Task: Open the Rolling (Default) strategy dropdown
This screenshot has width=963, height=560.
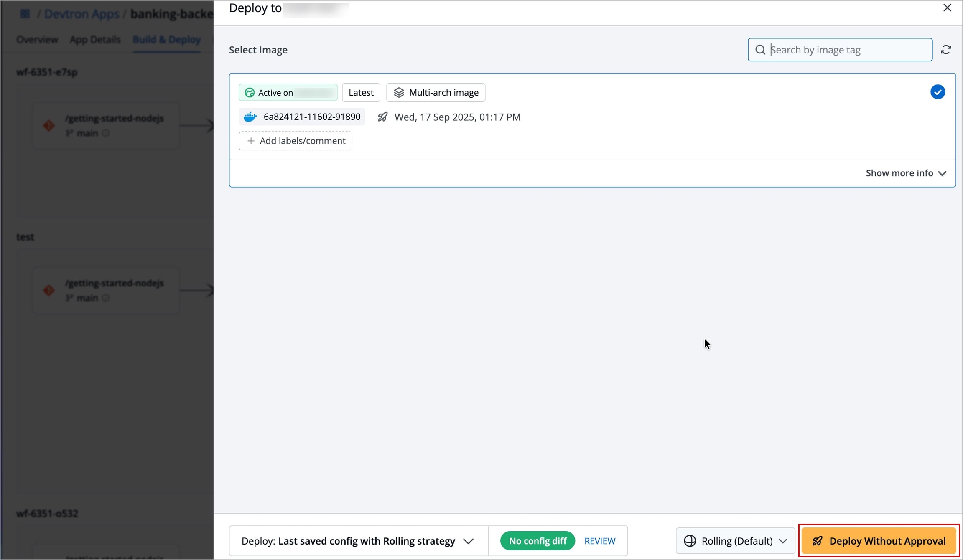Action: pyautogui.click(x=736, y=541)
